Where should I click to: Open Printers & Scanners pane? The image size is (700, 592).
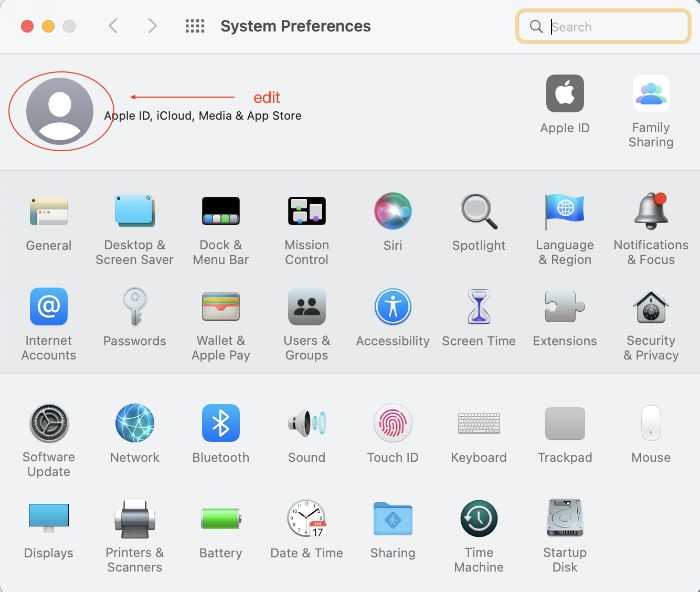point(135,519)
